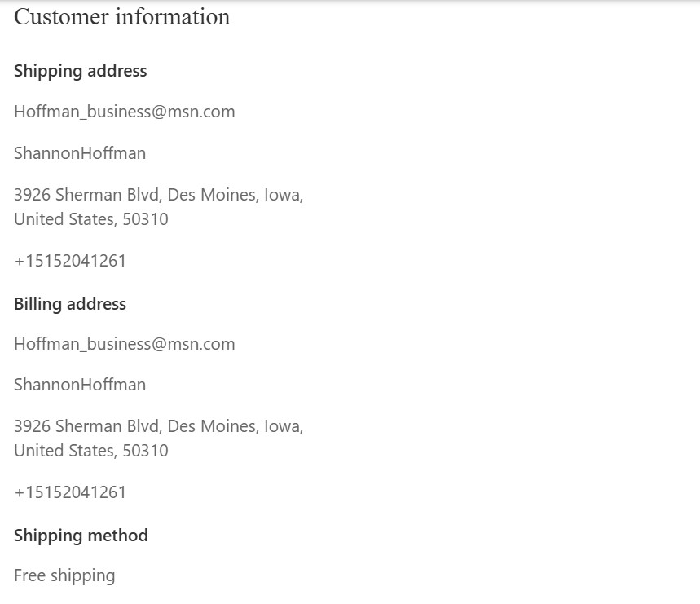Screen dimensions: 700x604
Task: Click the billing phone number +15152041261
Action: [70, 492]
